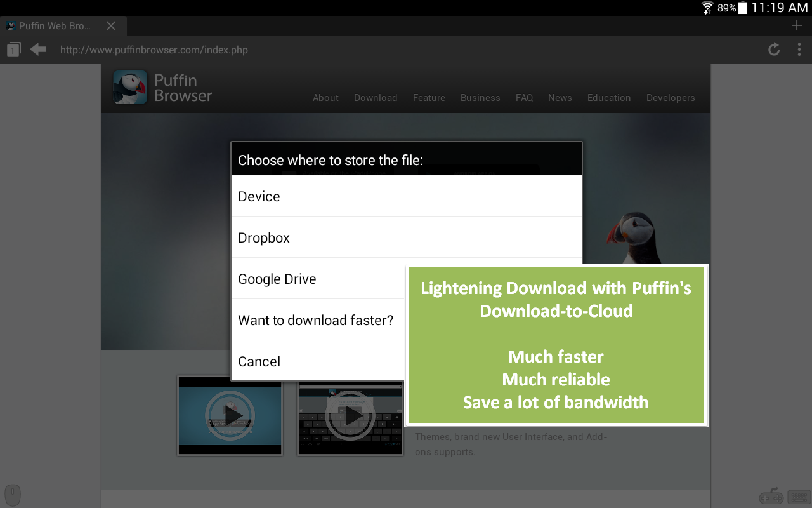Open the Download page link
The width and height of the screenshot is (812, 508).
(376, 98)
